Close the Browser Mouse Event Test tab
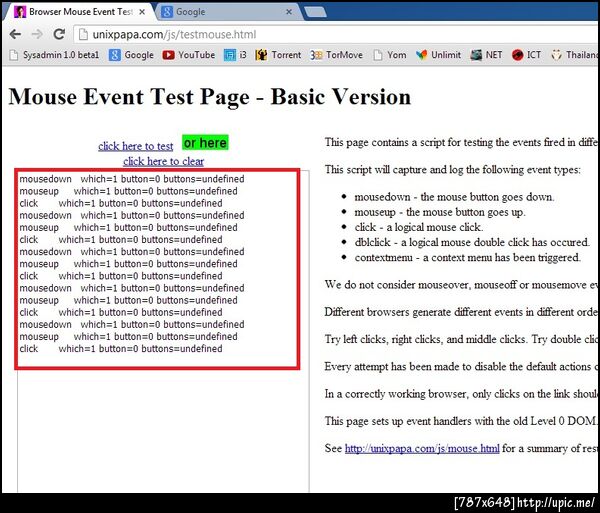 142,12
